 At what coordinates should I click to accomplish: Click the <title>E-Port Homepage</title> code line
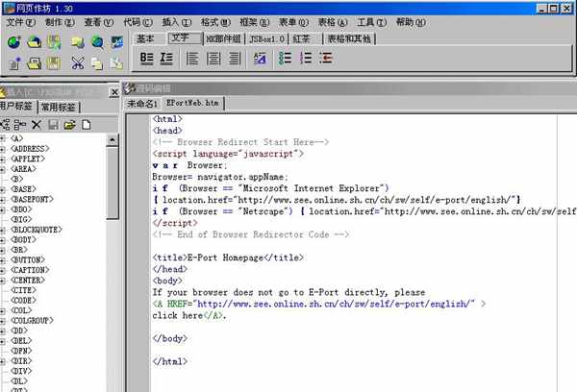[228, 257]
